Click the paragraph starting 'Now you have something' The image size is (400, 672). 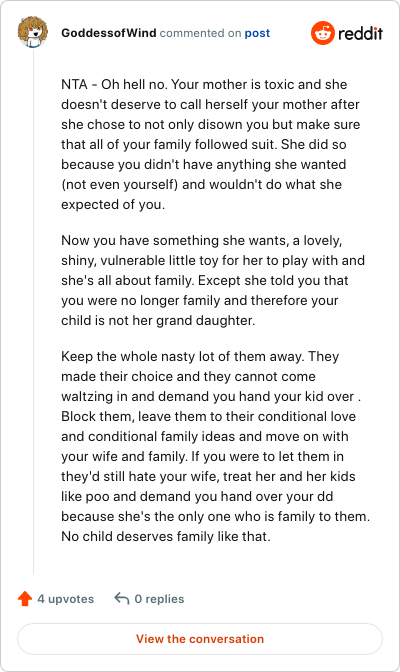pos(213,280)
